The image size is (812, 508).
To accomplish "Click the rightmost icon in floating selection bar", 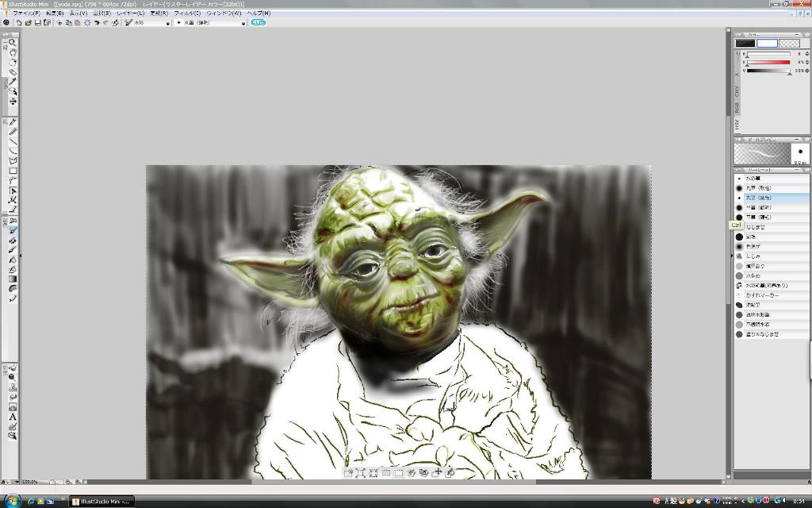I will (x=450, y=473).
